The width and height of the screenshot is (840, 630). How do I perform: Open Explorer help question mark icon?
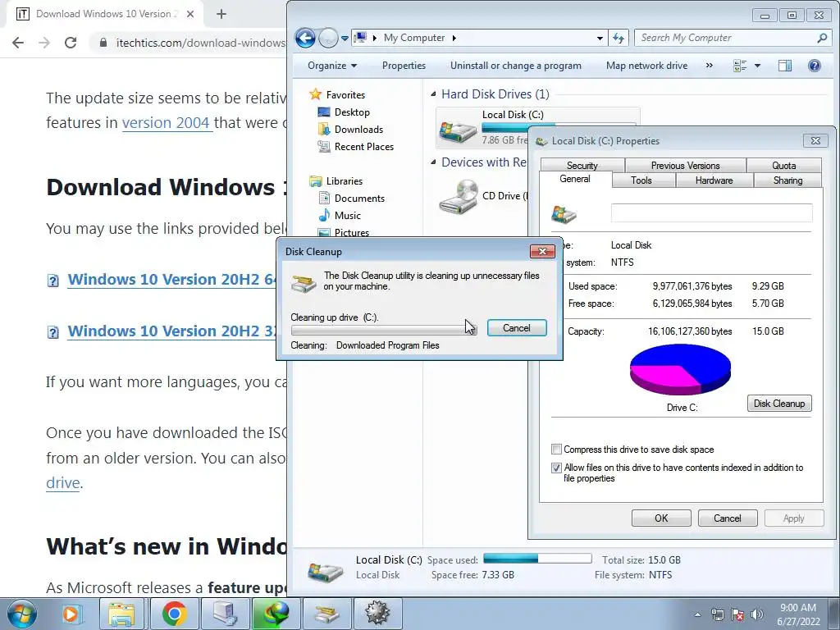pos(815,66)
